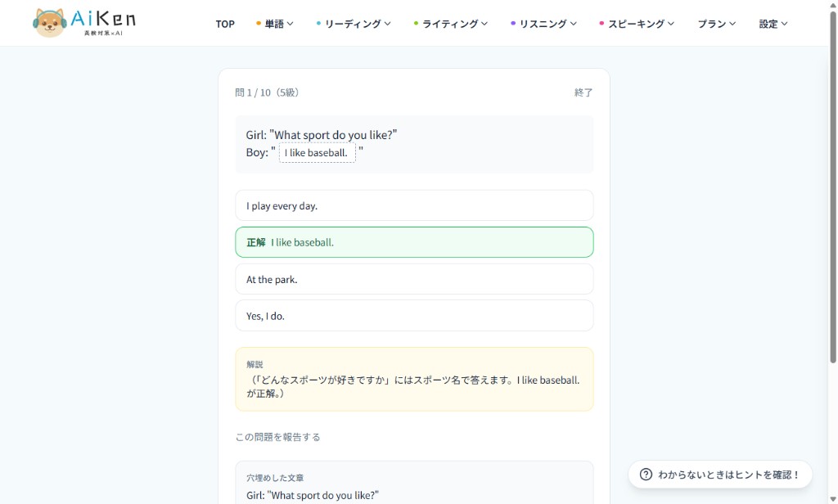Viewport: 838px width, 504px height.
Task: Click the この問題を報告する link
Action: (278, 437)
